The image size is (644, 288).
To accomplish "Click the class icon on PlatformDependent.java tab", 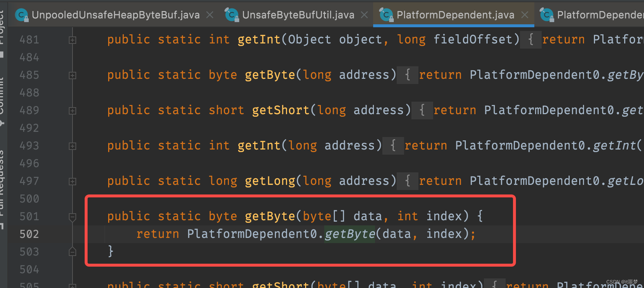I will 386,15.
